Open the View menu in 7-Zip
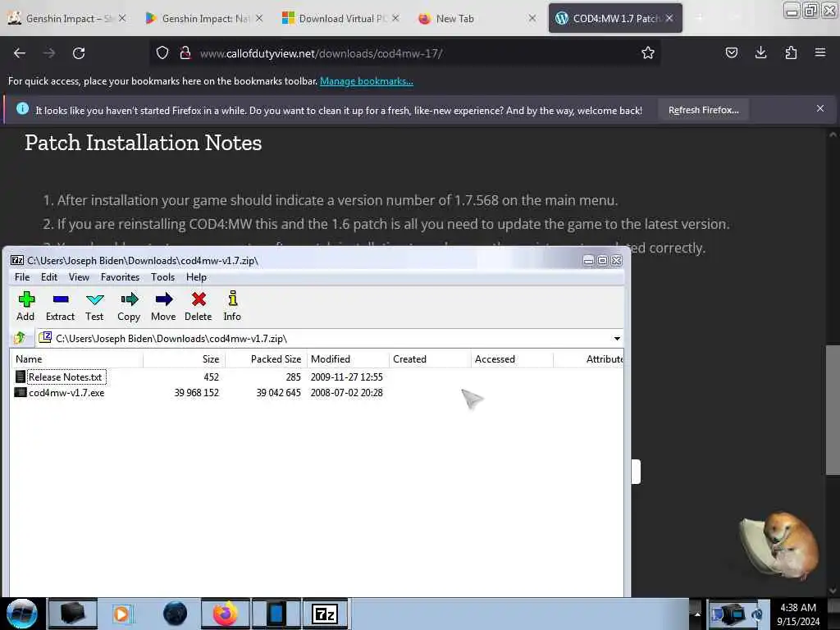The width and height of the screenshot is (840, 630). click(79, 277)
